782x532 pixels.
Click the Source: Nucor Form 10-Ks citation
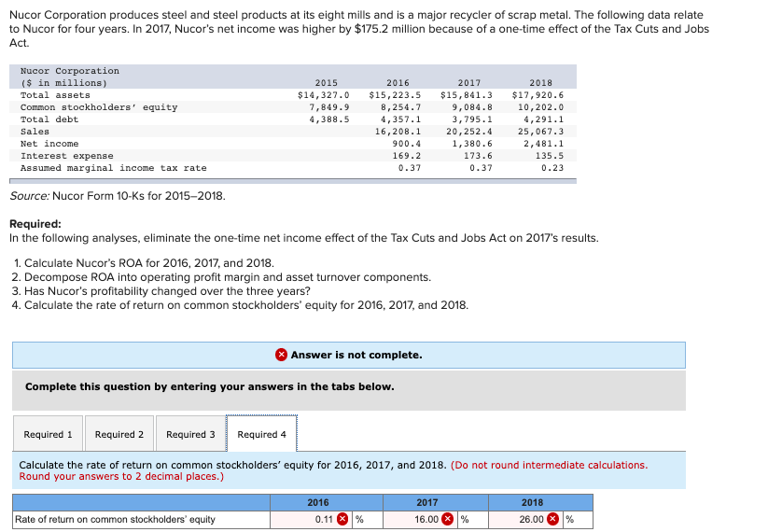(118, 196)
